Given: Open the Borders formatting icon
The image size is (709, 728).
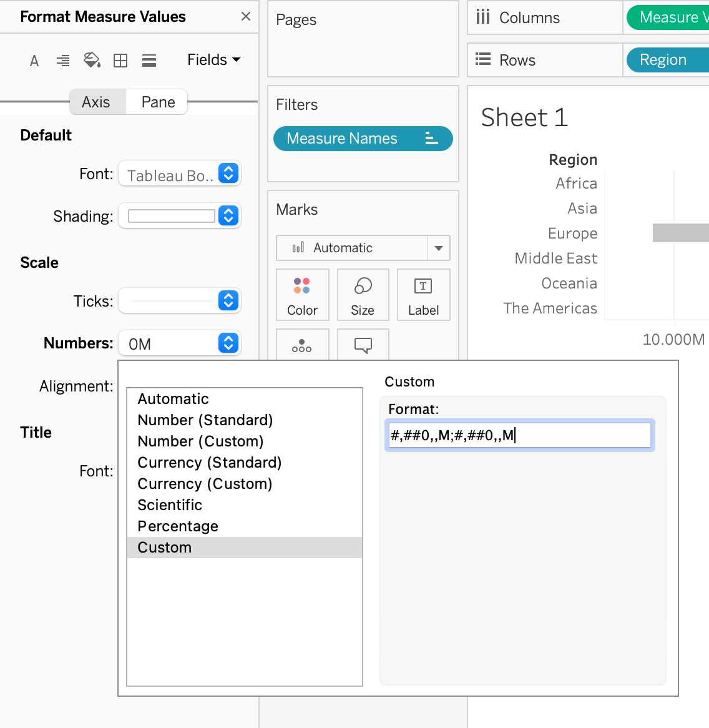Looking at the screenshot, I should 120,61.
